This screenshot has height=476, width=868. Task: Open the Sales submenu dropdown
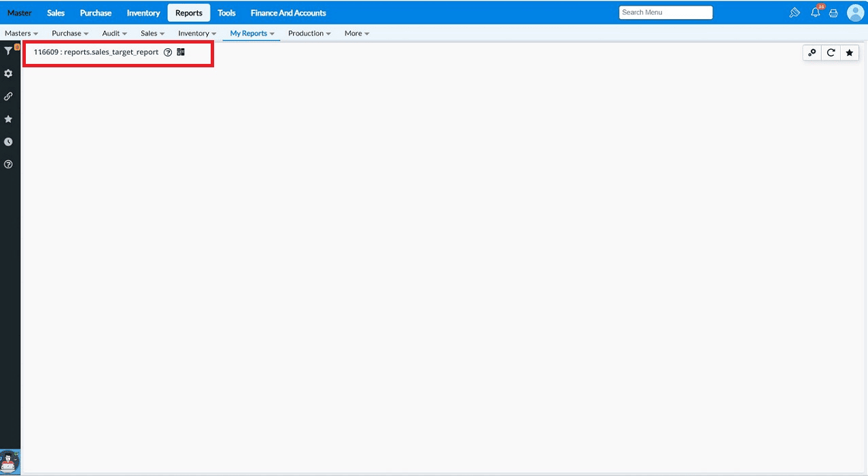coord(152,33)
